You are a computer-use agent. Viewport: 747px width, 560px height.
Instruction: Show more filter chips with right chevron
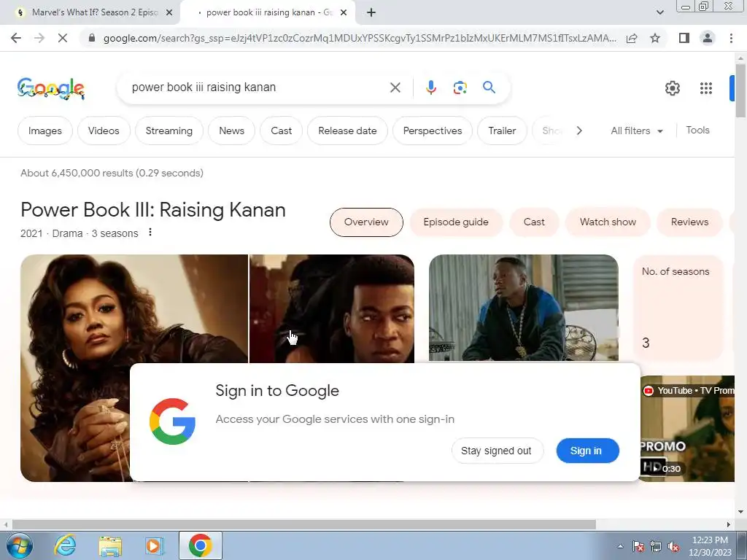578,131
